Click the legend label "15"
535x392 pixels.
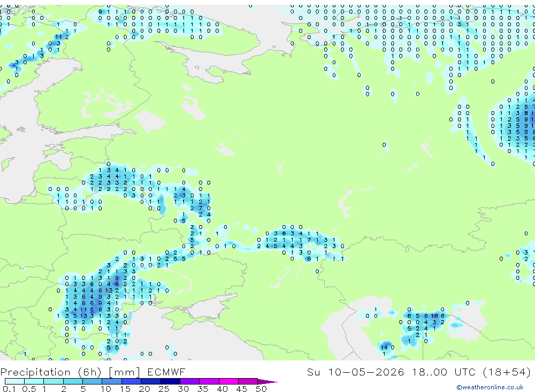point(125,389)
